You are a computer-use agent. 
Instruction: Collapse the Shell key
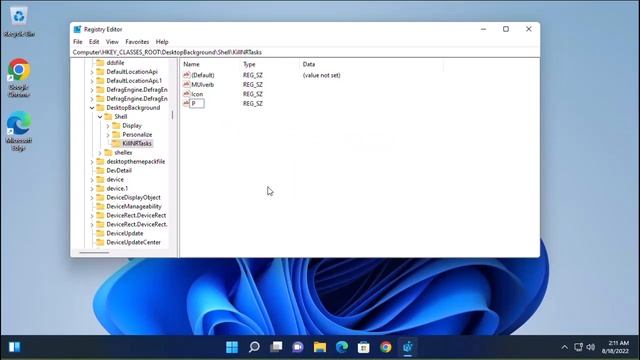coord(100,117)
